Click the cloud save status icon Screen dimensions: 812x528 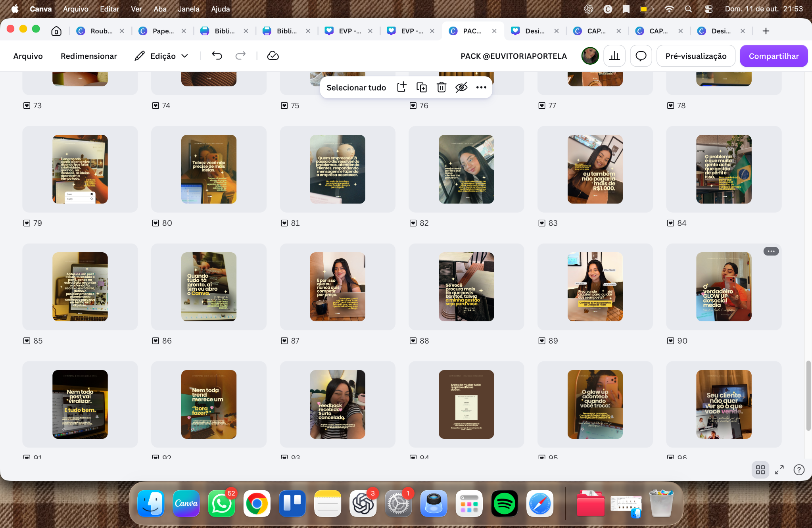273,56
